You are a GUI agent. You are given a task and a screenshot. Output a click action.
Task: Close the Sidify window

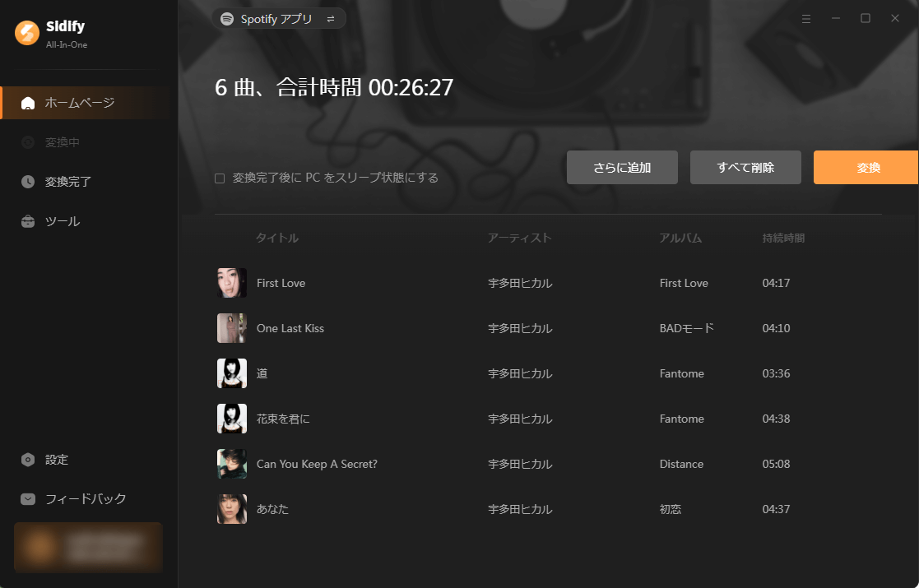pos(895,19)
